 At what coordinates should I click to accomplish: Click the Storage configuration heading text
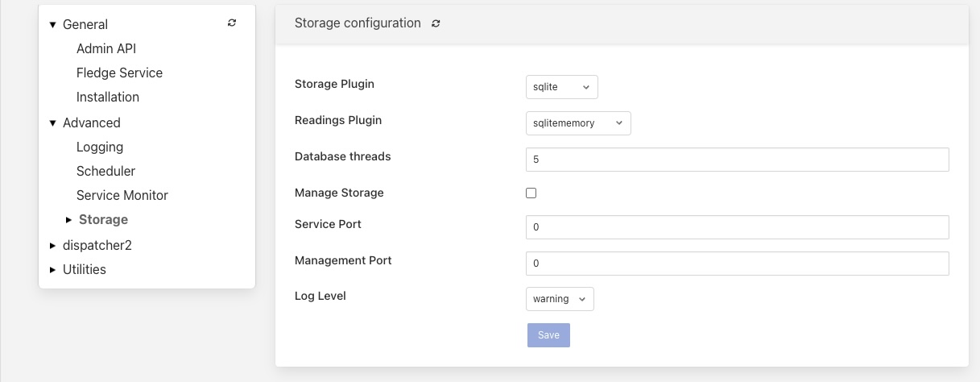[x=358, y=23]
